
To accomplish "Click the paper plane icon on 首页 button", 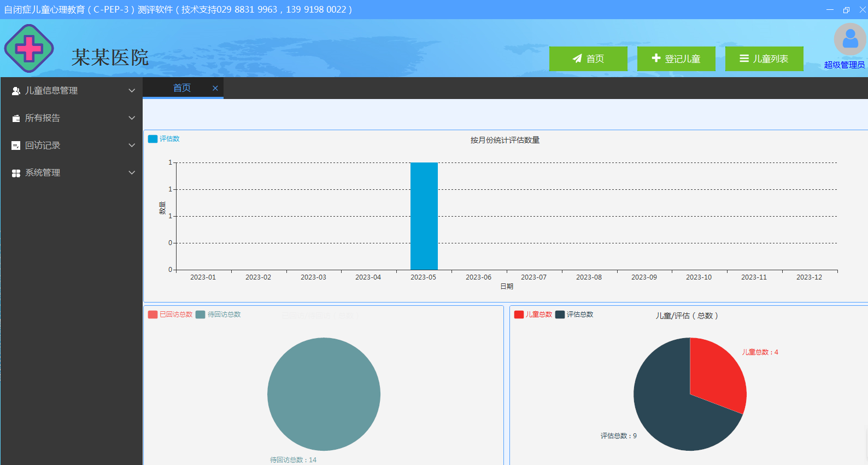I will click(x=577, y=59).
